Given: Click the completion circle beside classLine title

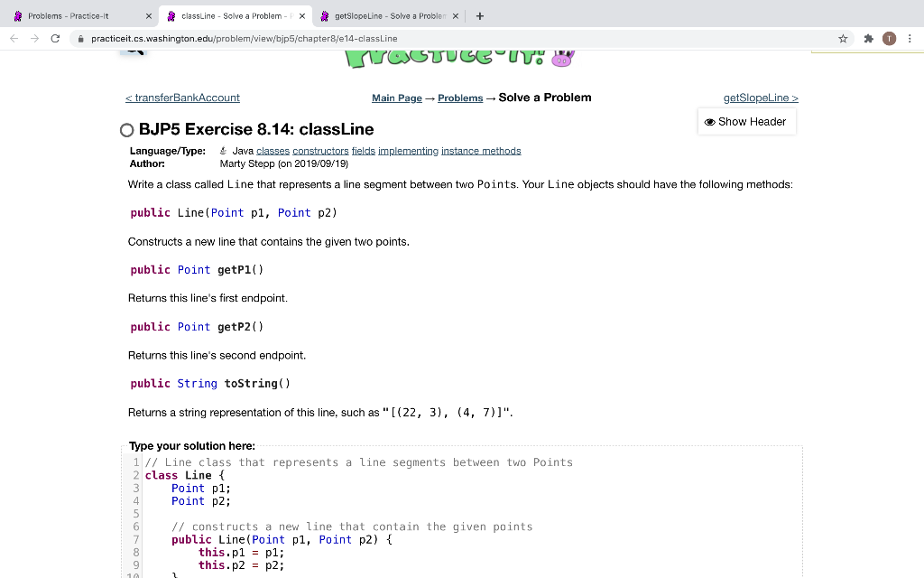Looking at the screenshot, I should (126, 130).
